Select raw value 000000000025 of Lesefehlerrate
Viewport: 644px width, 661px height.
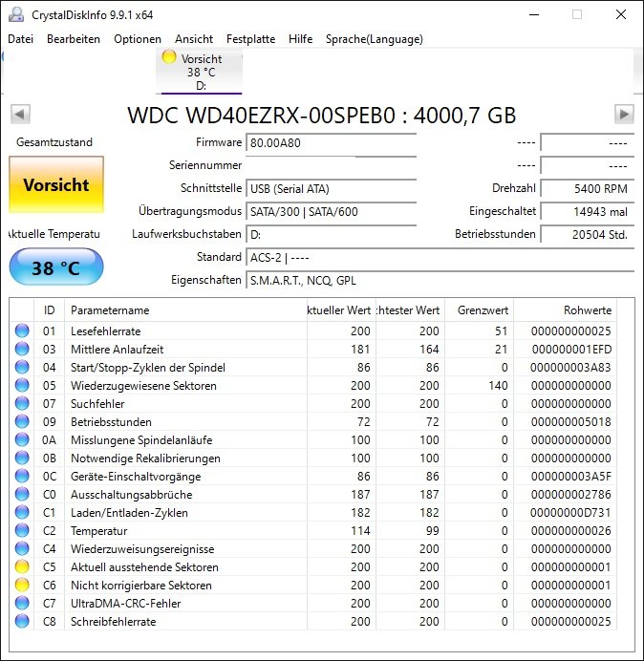(x=571, y=330)
